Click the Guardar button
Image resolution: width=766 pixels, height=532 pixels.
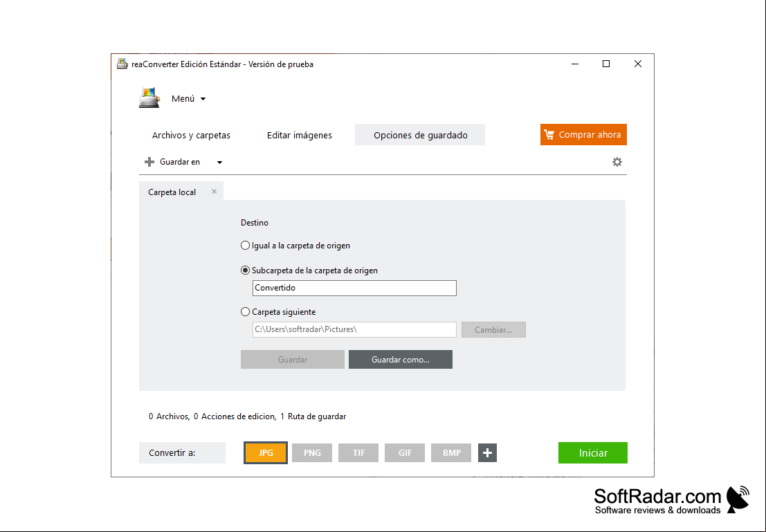click(293, 360)
